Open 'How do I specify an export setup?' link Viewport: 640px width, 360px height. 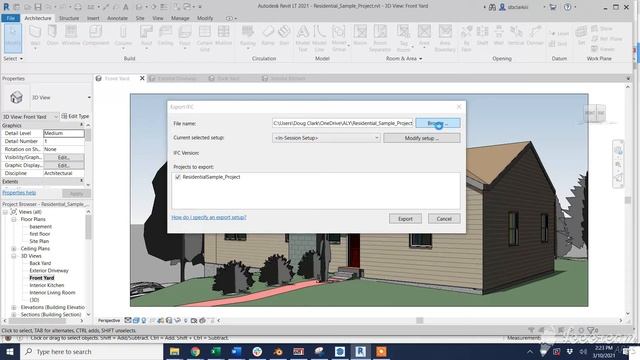[209, 218]
